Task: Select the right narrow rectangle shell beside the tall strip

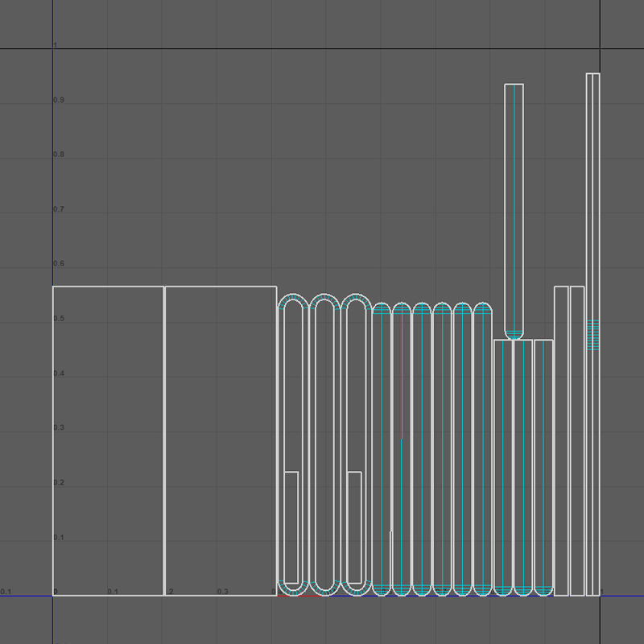Action: pyautogui.click(x=577, y=440)
